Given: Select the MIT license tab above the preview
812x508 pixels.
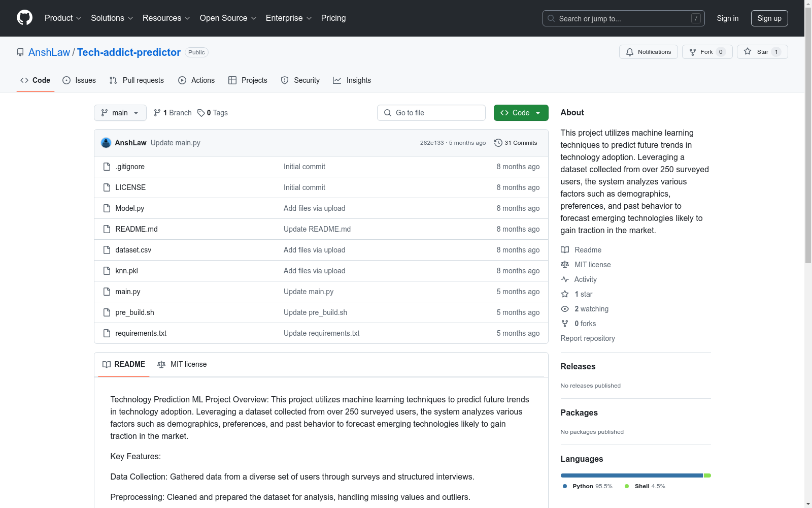Looking at the screenshot, I should 182,364.
